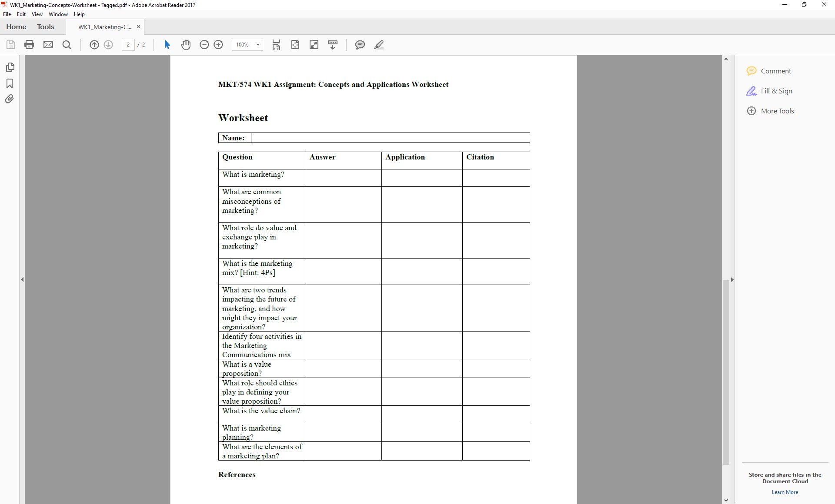835x504 pixels.
Task: Switch to the Tools tab
Action: click(46, 27)
